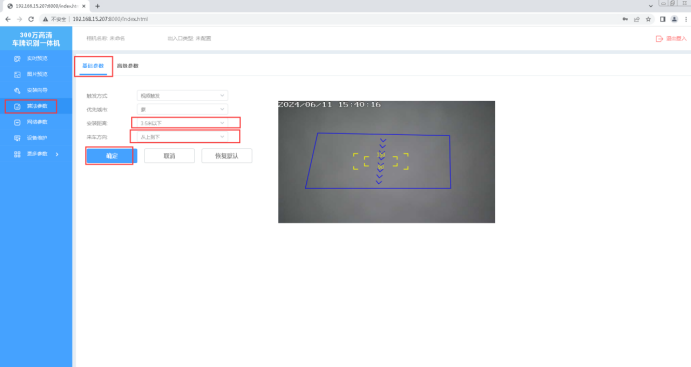Switch to the 基础参数 basic parameters tab
691x367 pixels.
coord(93,66)
